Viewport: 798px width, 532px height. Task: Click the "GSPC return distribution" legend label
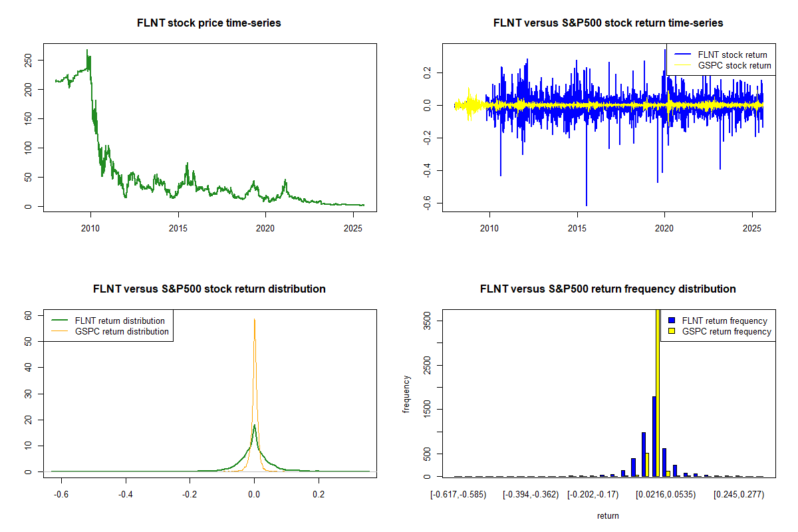tap(122, 331)
